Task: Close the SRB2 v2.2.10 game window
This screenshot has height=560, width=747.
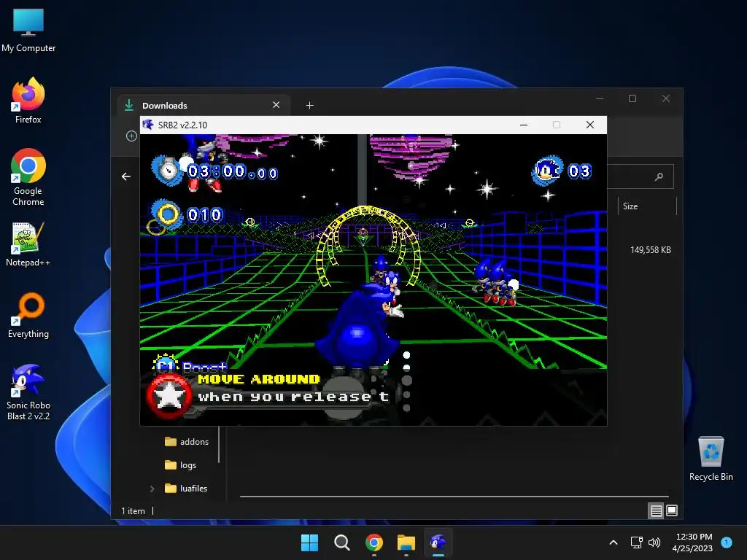Action: click(589, 125)
